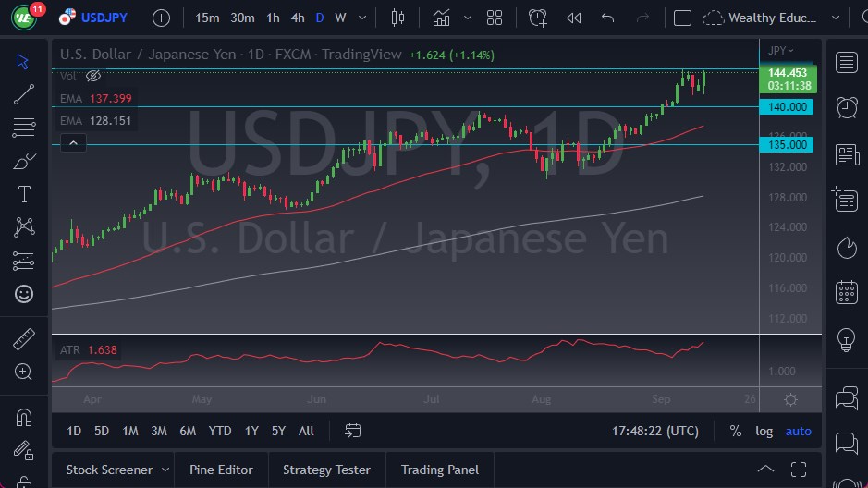Screen dimensions: 868x488
Task: Open the user profile avatar menu
Action: (x=24, y=18)
